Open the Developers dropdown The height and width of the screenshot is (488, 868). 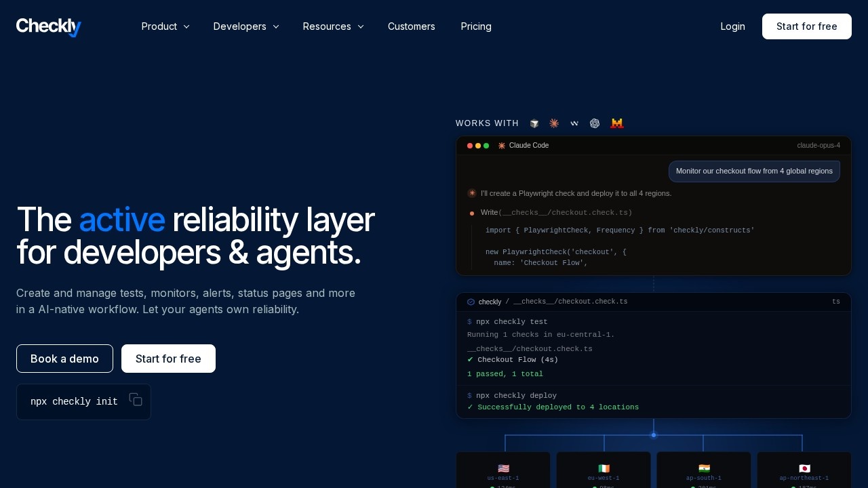[x=246, y=26]
